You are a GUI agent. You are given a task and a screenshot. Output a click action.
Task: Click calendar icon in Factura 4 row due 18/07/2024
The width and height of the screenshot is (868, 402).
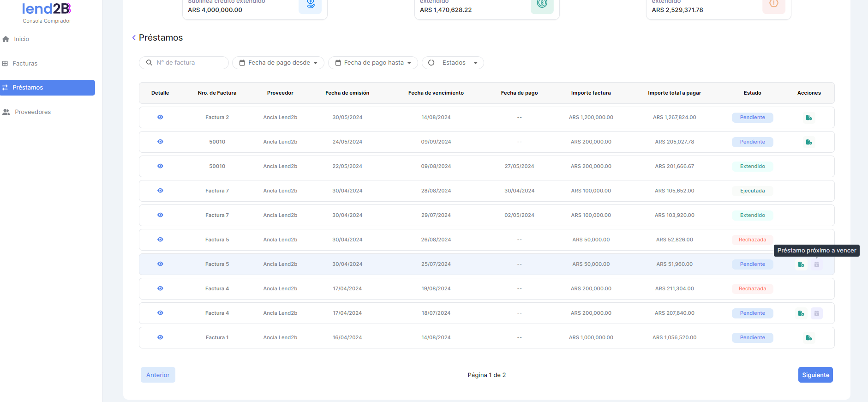coord(816,313)
